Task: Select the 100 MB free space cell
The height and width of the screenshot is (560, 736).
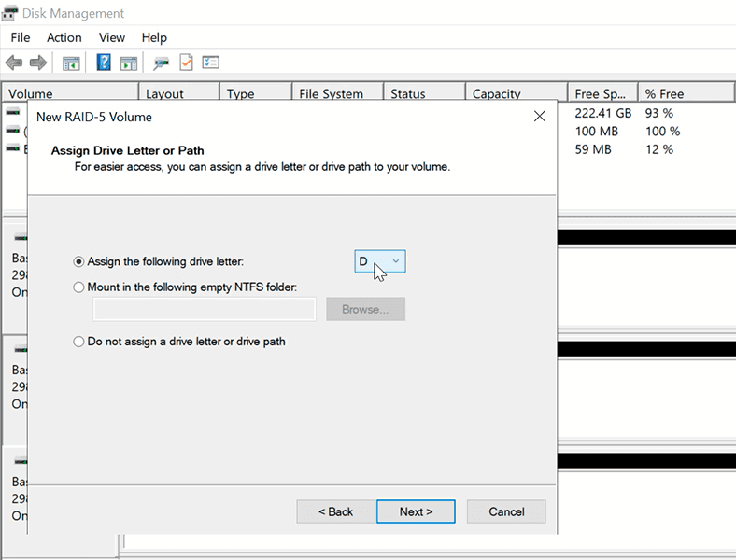Action: (x=596, y=132)
